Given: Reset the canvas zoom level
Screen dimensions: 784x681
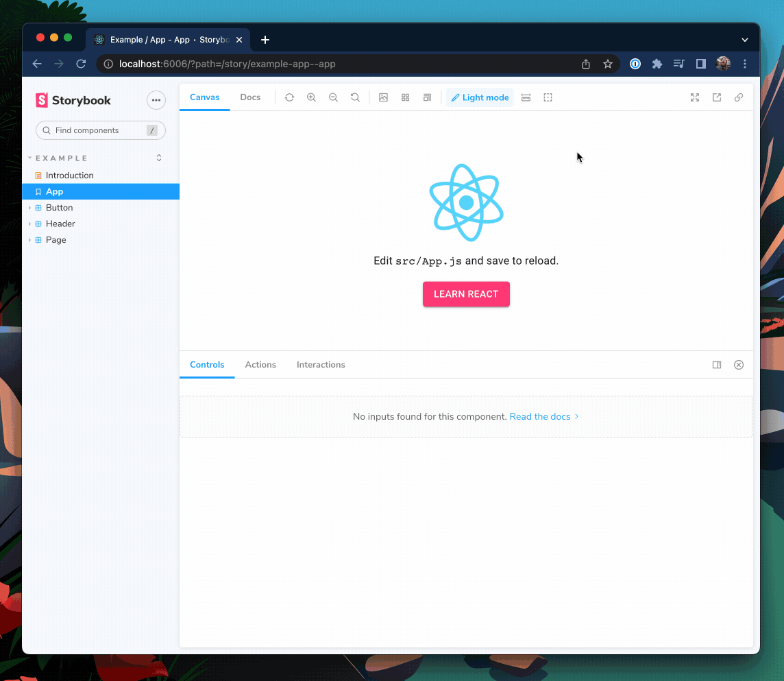Looking at the screenshot, I should tap(355, 97).
